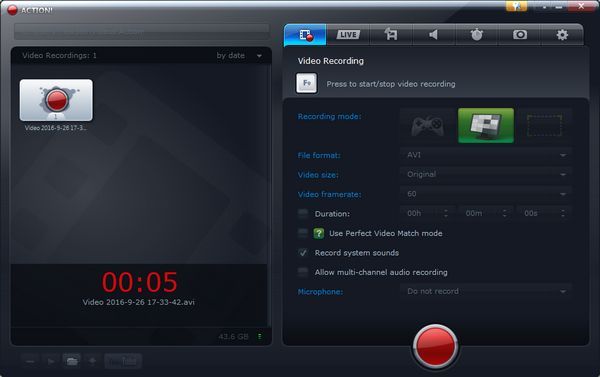600x377 pixels.
Task: Click the green help question mark icon
Action: tap(319, 233)
